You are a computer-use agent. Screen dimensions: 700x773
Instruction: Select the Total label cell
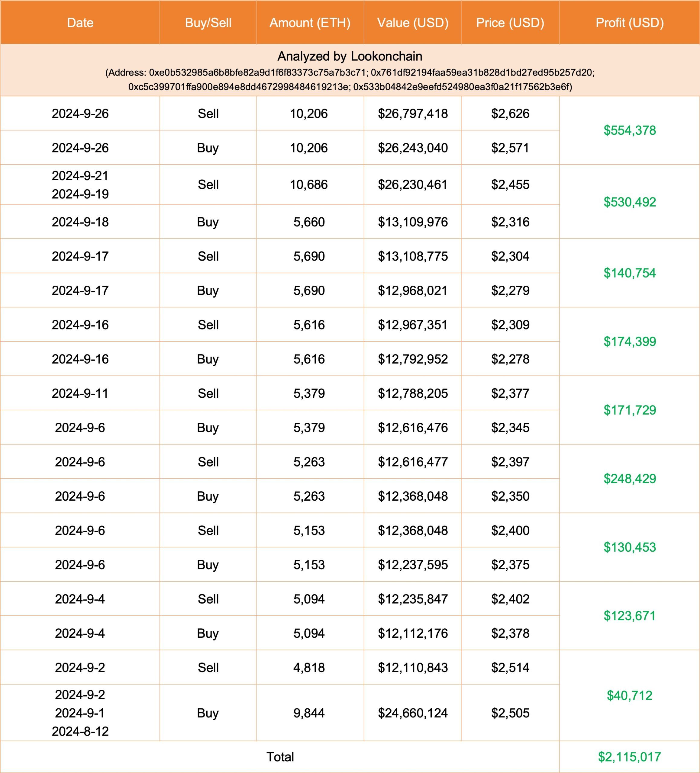click(280, 756)
